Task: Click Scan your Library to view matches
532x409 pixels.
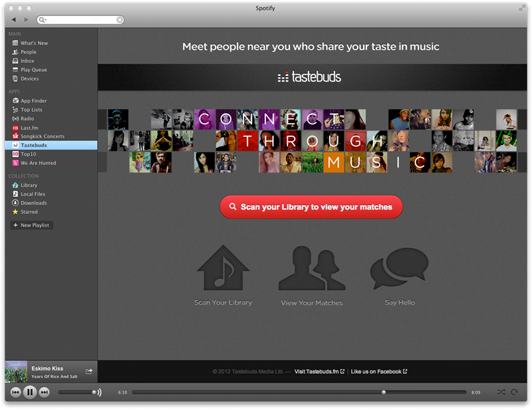Action: tap(311, 207)
